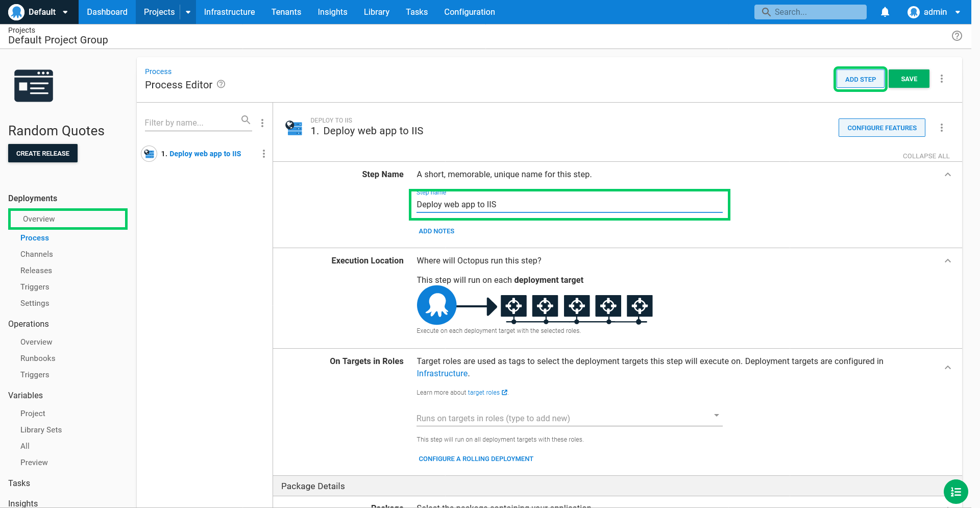
Task: Open Channels in the sidebar
Action: [x=37, y=254]
